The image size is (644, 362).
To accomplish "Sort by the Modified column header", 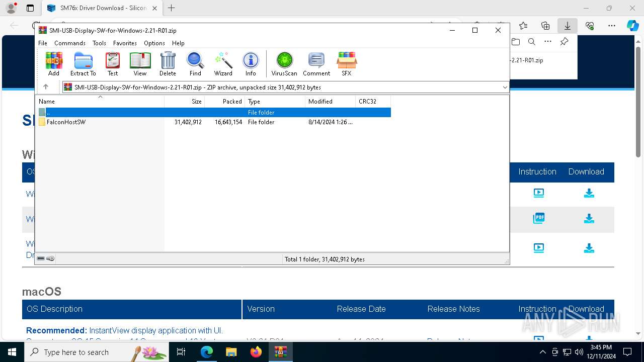I will 330,102.
